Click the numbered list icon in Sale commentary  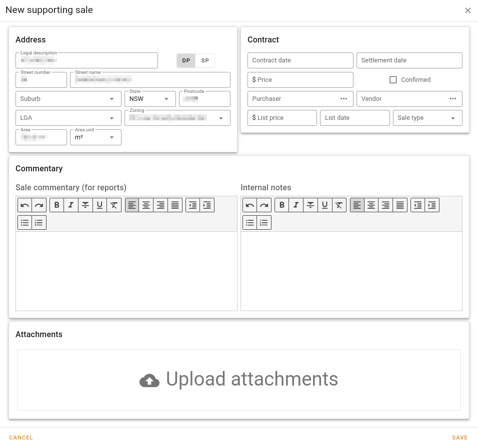click(38, 222)
